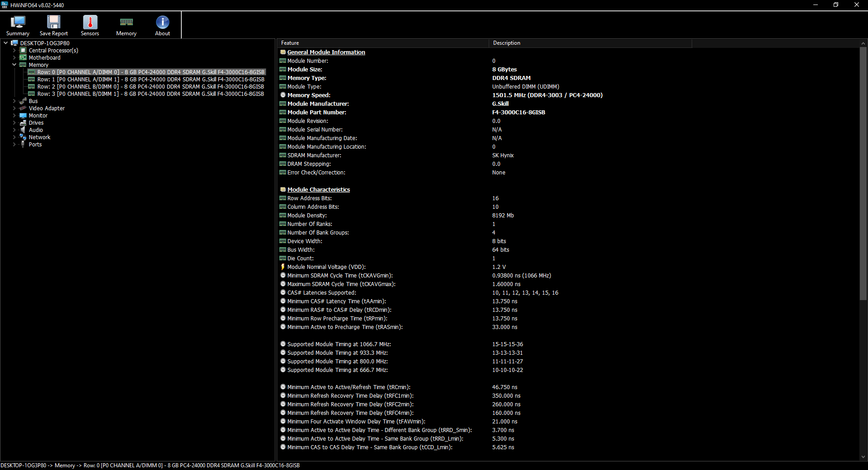Click the DESKTOP-1OG3P80 computer icon
868x470 pixels.
[x=14, y=43]
